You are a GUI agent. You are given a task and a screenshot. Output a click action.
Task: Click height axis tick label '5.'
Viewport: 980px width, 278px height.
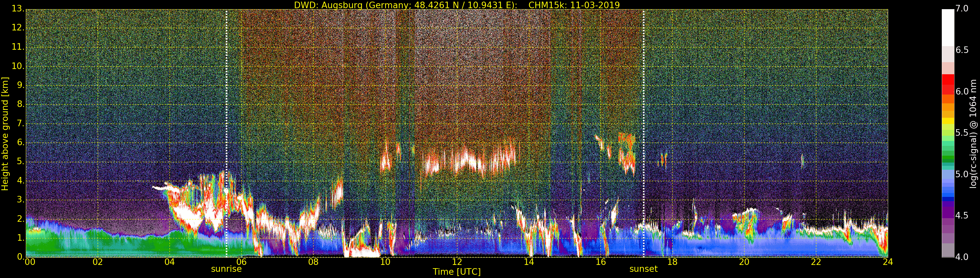coord(21,161)
